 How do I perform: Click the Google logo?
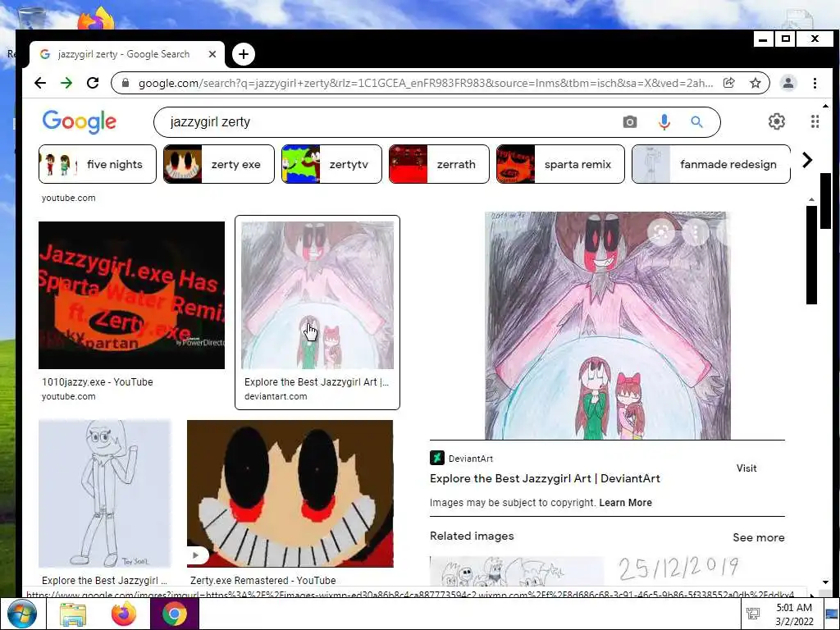point(80,122)
